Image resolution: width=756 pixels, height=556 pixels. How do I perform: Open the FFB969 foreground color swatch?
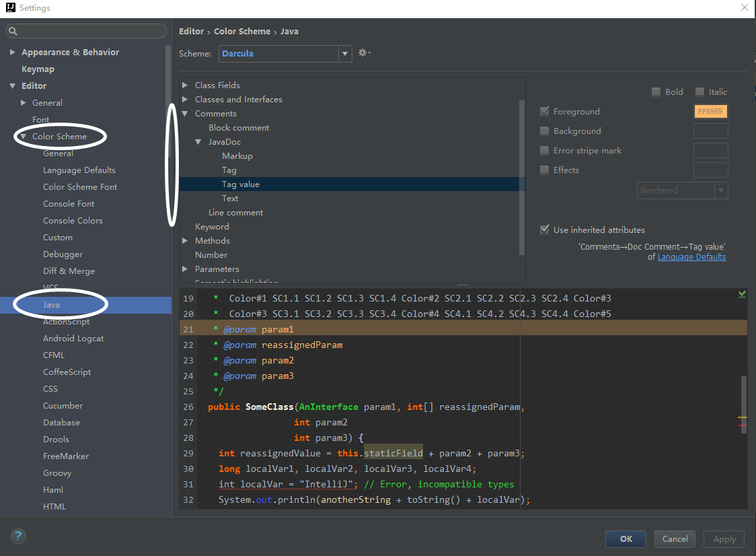click(x=711, y=112)
